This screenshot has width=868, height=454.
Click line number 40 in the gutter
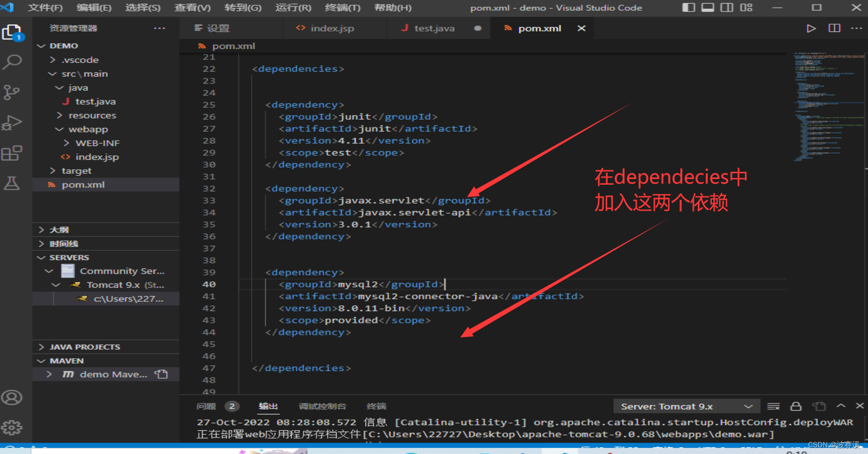[x=209, y=284]
